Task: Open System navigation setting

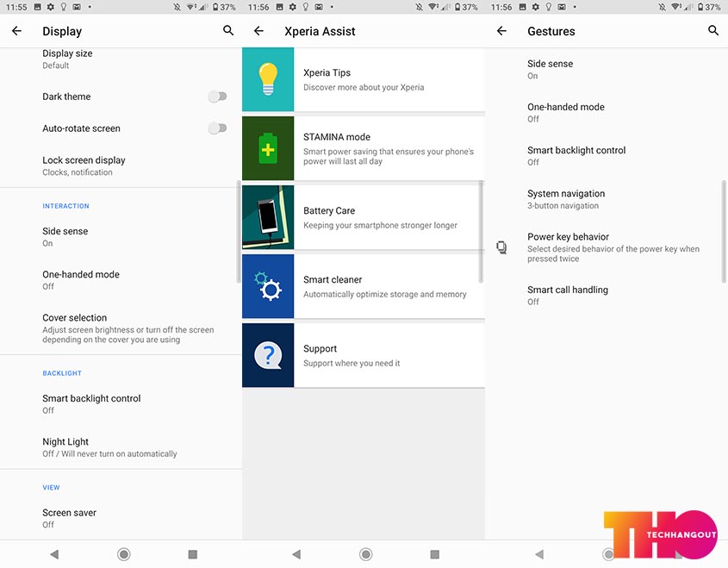Action: pyautogui.click(x=607, y=199)
